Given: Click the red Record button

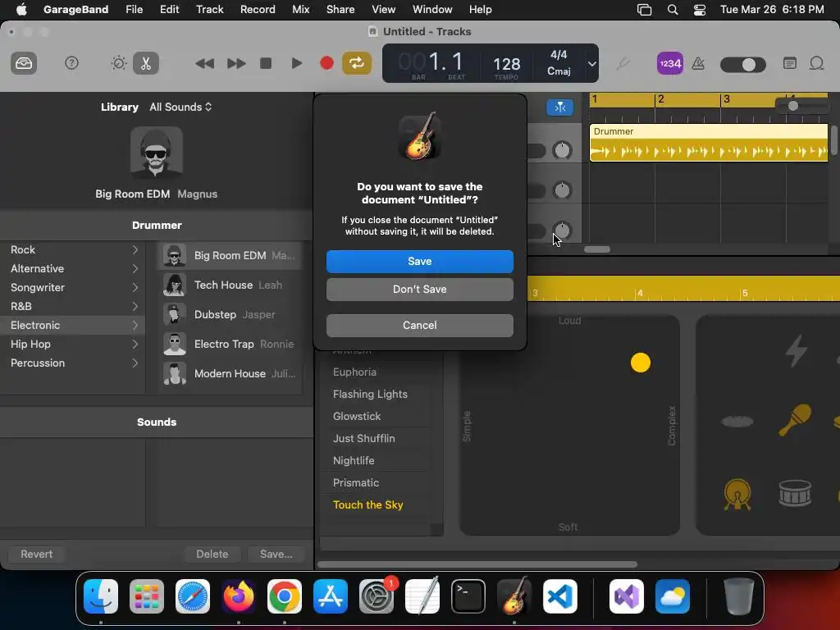Looking at the screenshot, I should coord(326,63).
